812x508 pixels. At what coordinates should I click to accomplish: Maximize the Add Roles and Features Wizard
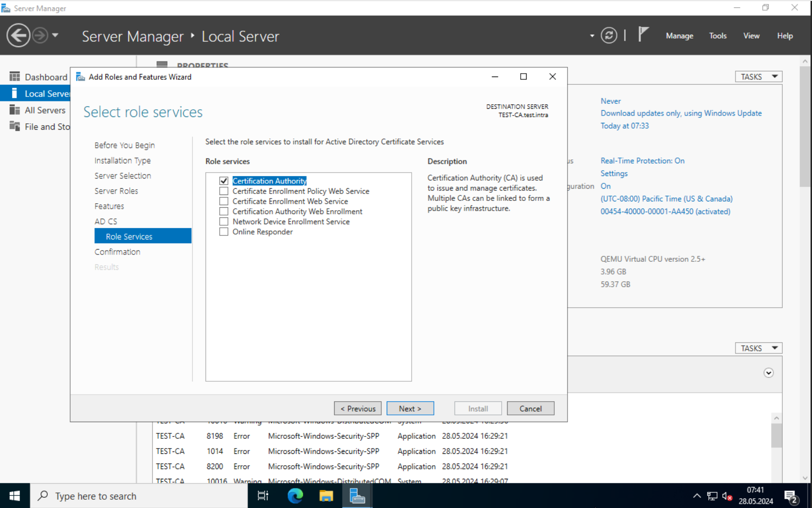click(x=524, y=77)
